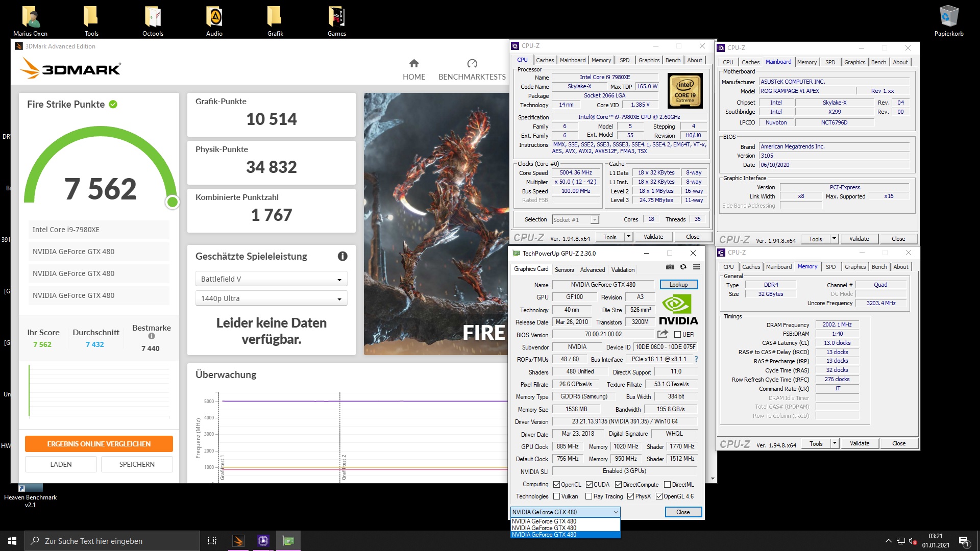Click the Close button in GPU-Z
This screenshot has height=551, width=980.
[x=683, y=512]
